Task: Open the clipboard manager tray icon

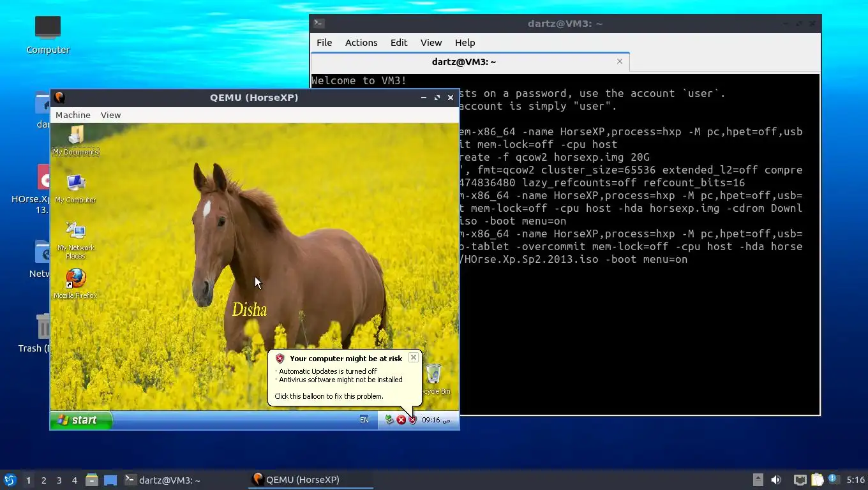Action: 818,480
